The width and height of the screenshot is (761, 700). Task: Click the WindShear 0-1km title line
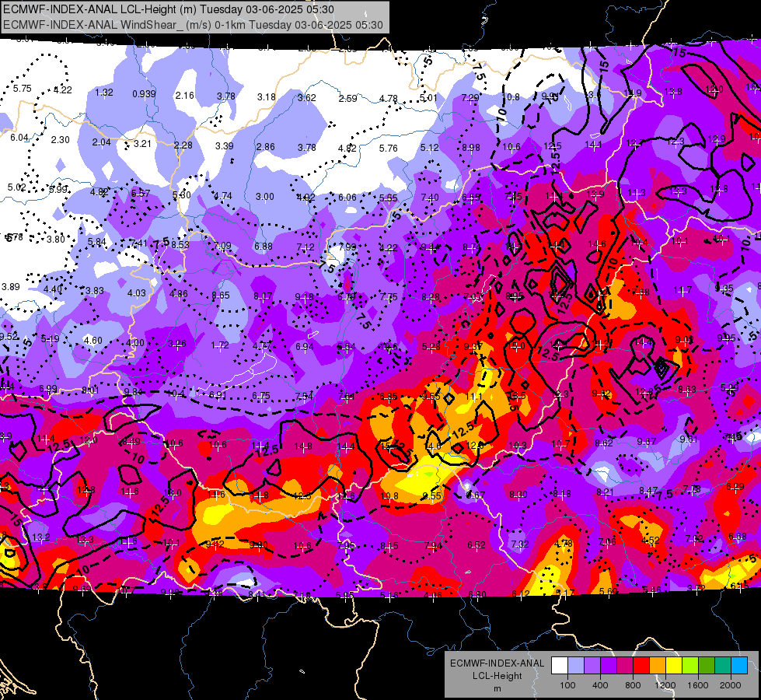(x=193, y=25)
